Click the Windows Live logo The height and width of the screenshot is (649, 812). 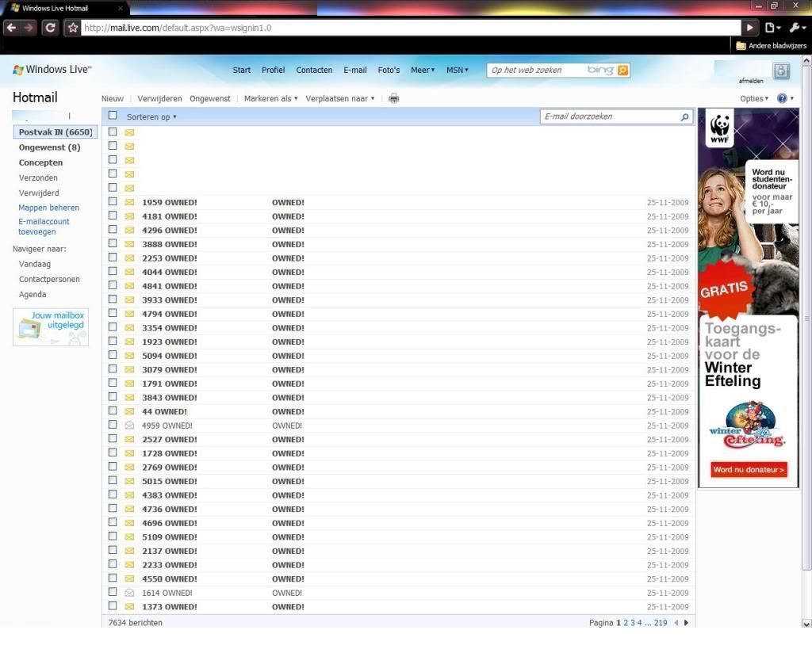pos(52,70)
